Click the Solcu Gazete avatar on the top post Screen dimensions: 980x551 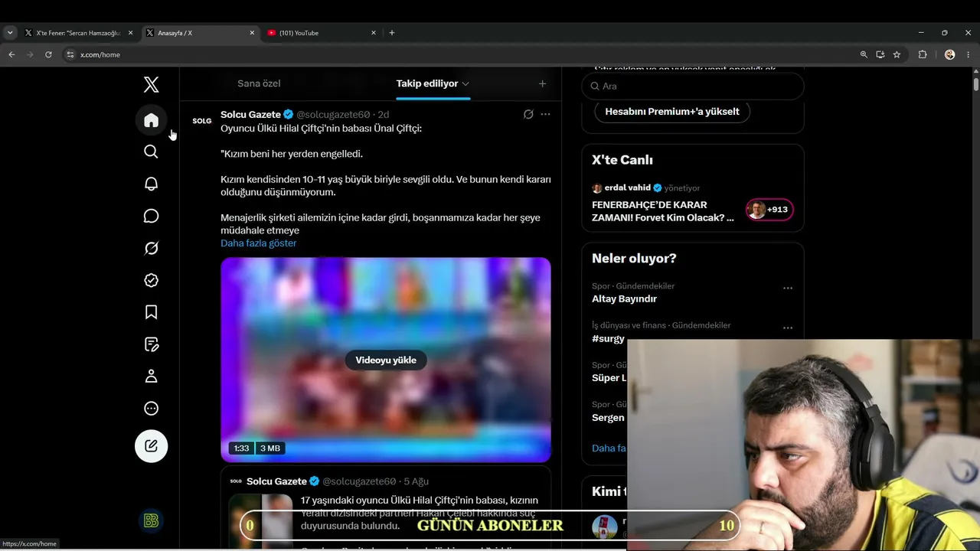click(x=202, y=121)
